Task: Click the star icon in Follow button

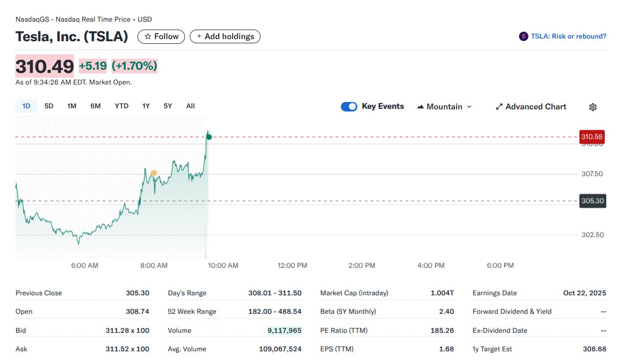Action: point(147,36)
